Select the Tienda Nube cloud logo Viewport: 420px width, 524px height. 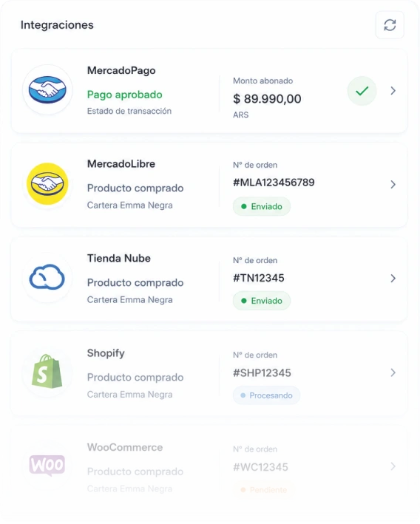tap(47, 278)
